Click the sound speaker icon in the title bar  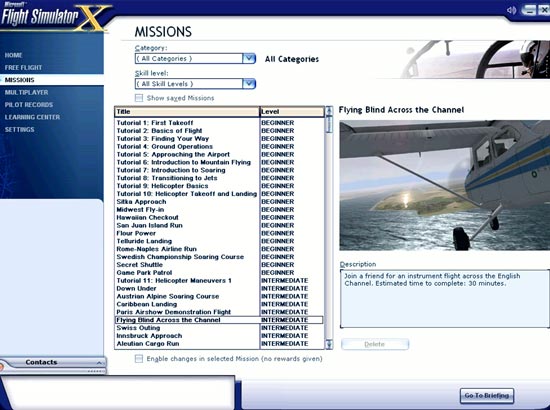pos(511,10)
